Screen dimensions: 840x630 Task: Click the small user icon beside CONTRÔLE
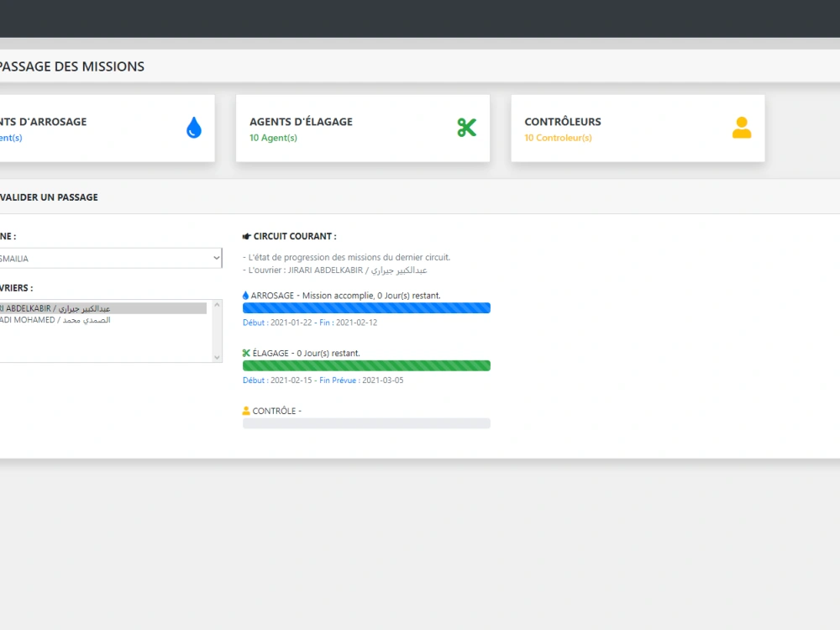[246, 411]
